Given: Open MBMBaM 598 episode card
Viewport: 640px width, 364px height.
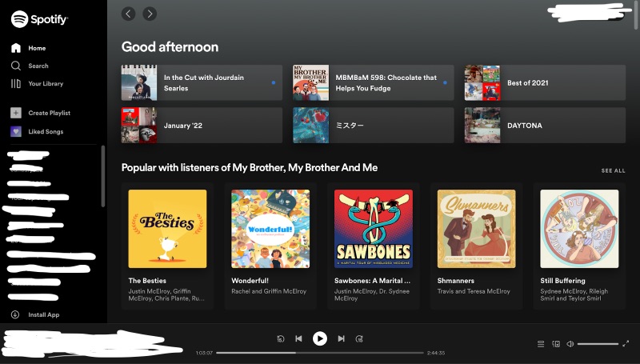Looking at the screenshot, I should point(373,83).
